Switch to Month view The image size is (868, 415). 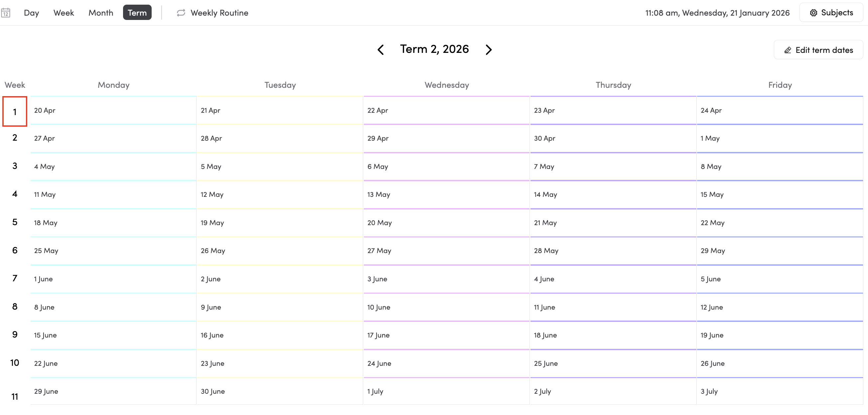pos(101,13)
